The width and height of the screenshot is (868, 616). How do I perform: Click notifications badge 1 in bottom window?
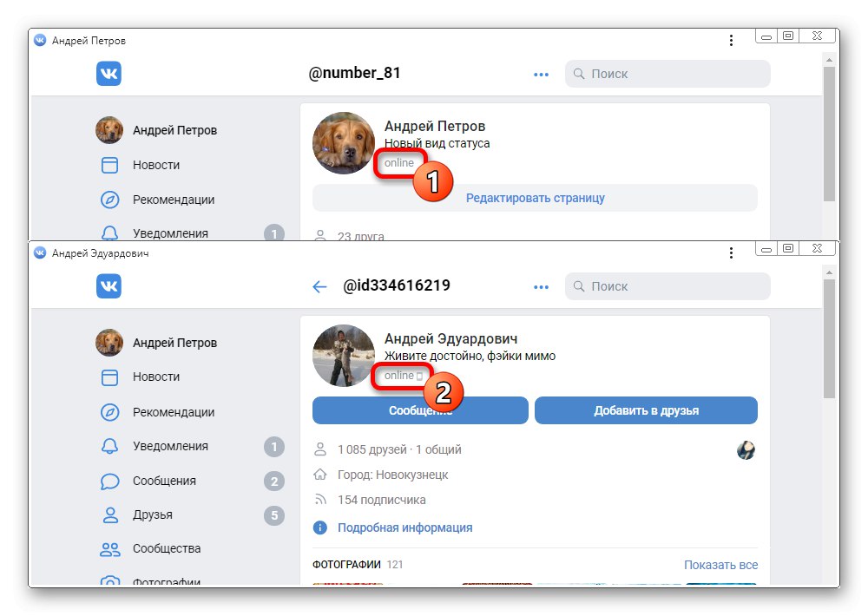point(274,447)
